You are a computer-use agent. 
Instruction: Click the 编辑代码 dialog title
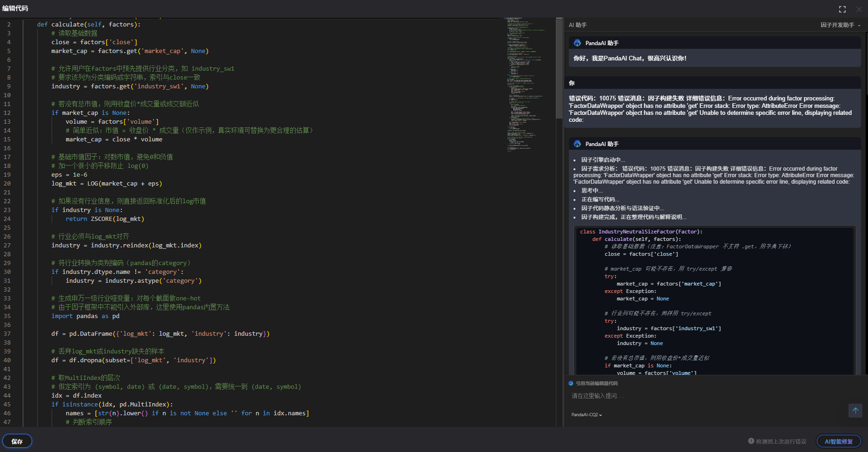tap(15, 8)
